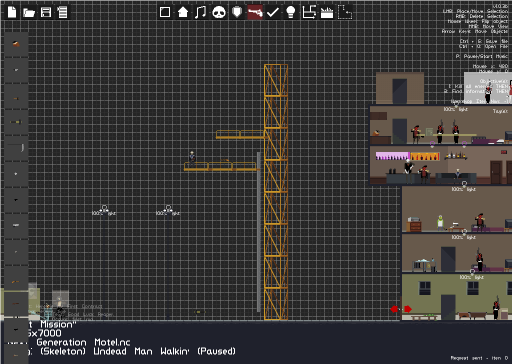Select the tall orange crane tower
Screen dimensions: 512x364
coord(276,192)
